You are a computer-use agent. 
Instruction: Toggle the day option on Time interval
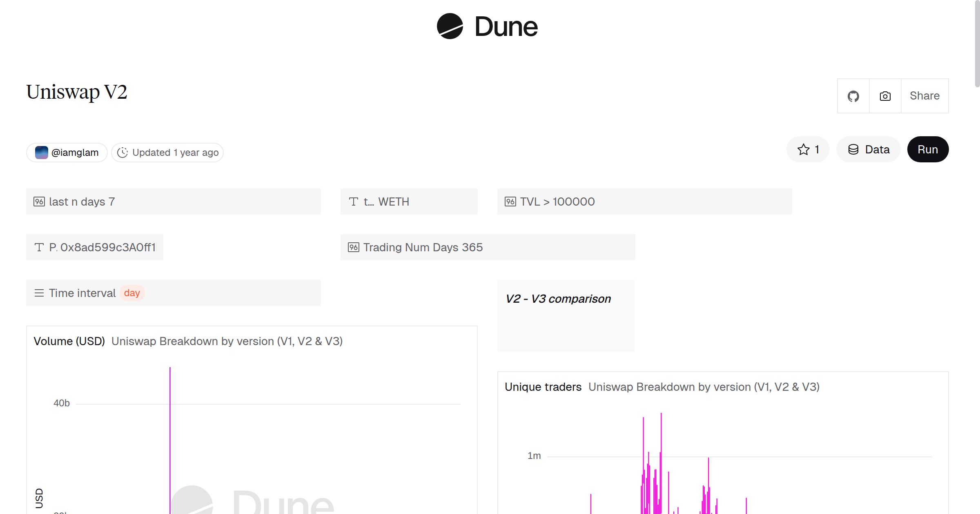click(x=132, y=292)
